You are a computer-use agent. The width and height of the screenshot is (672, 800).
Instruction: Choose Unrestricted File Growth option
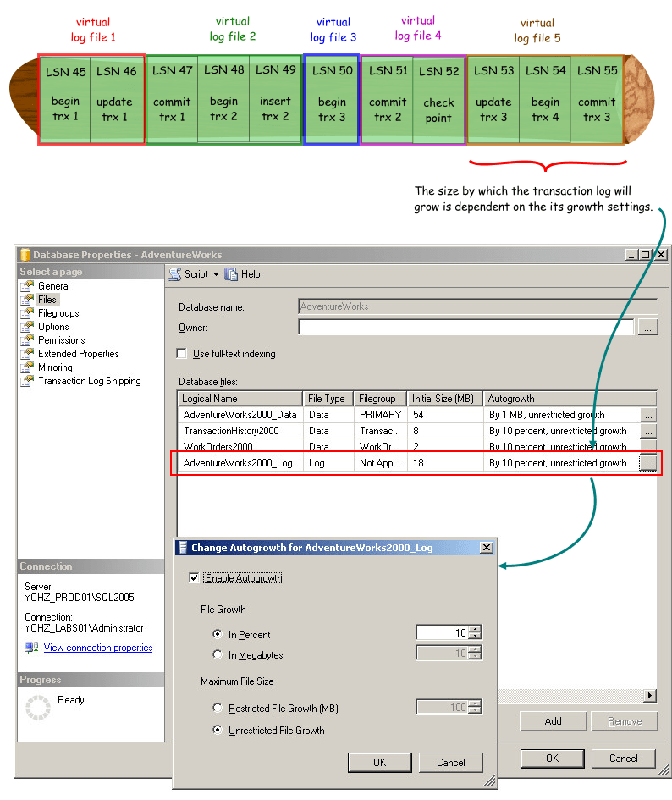point(218,730)
